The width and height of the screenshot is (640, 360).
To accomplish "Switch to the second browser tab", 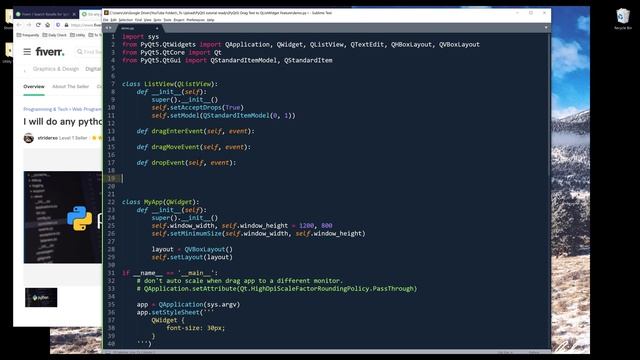I will click(x=91, y=14).
